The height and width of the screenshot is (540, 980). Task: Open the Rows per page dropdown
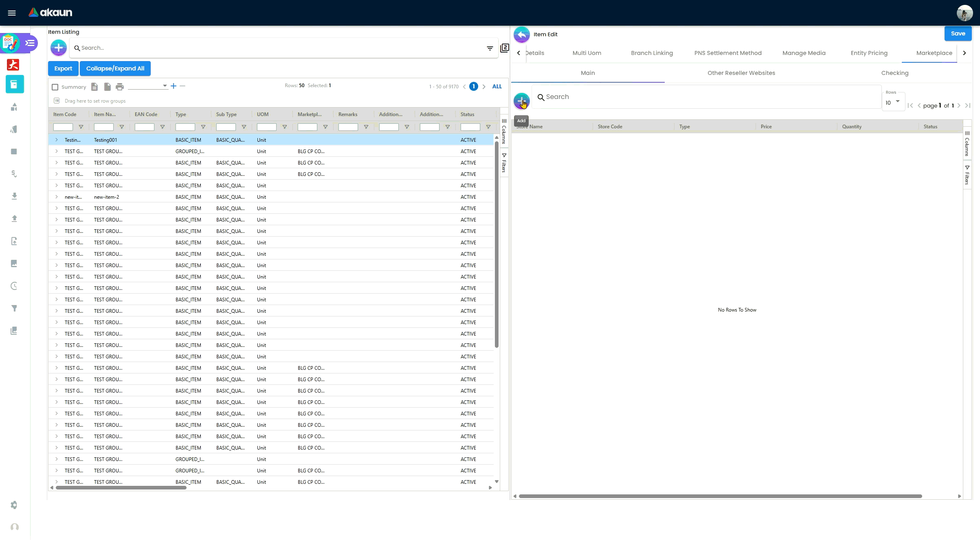893,102
